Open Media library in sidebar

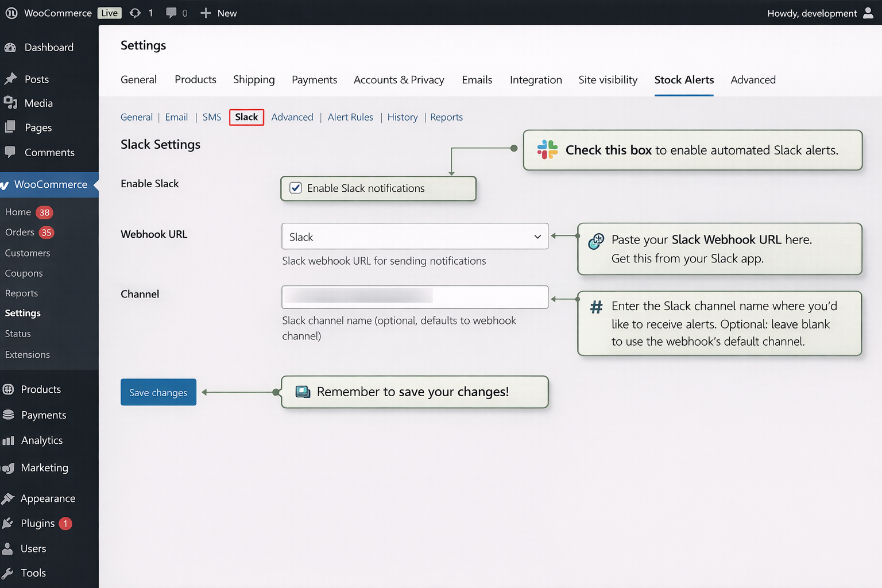[38, 103]
